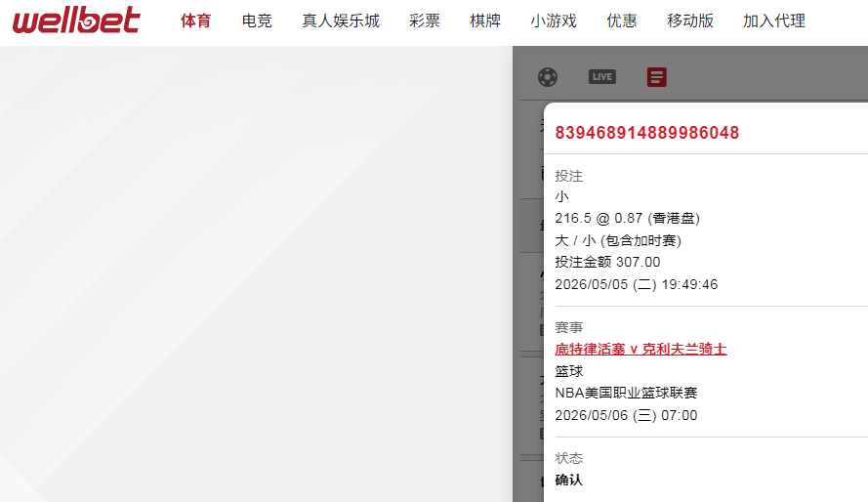Click the 状态 section heading
868x502 pixels.
click(x=568, y=458)
